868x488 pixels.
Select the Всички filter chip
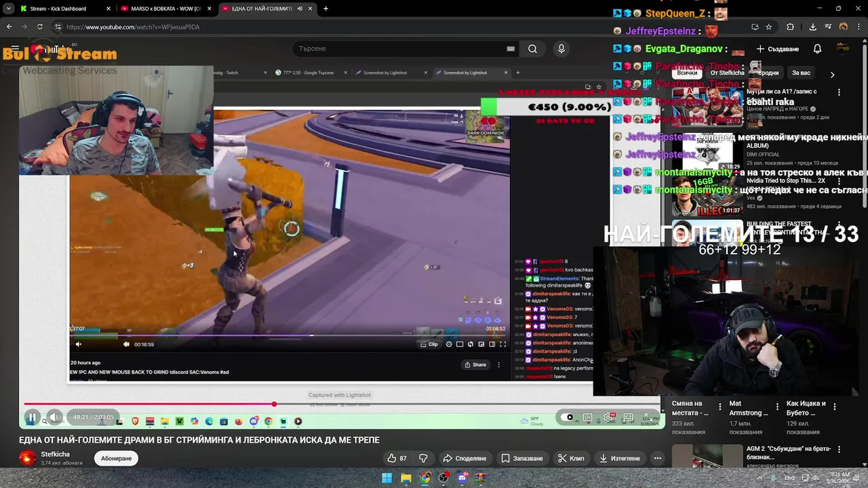[687, 73]
